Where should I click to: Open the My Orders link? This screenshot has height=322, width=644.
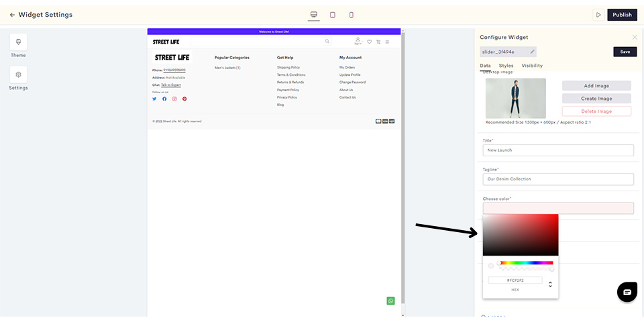(347, 67)
